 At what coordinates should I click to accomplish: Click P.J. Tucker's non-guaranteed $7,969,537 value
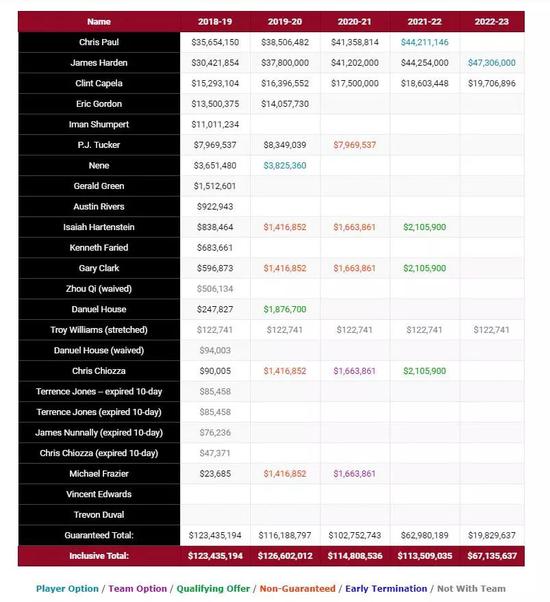point(355,145)
